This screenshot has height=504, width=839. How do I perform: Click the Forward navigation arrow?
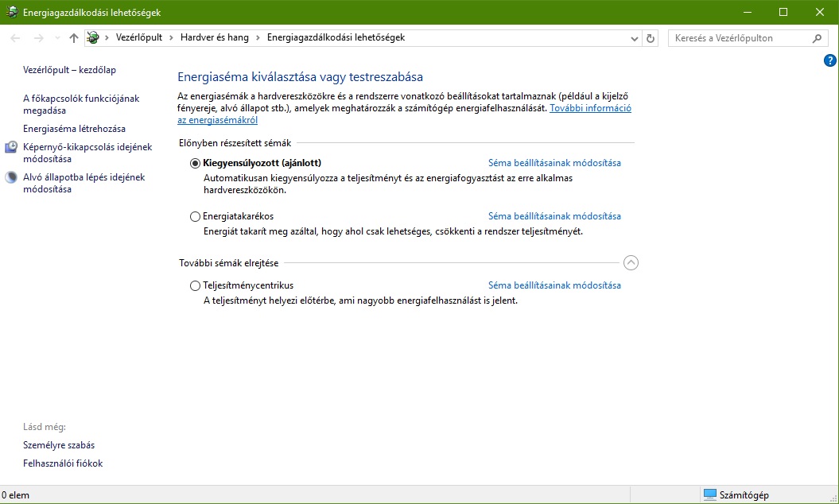[38, 38]
